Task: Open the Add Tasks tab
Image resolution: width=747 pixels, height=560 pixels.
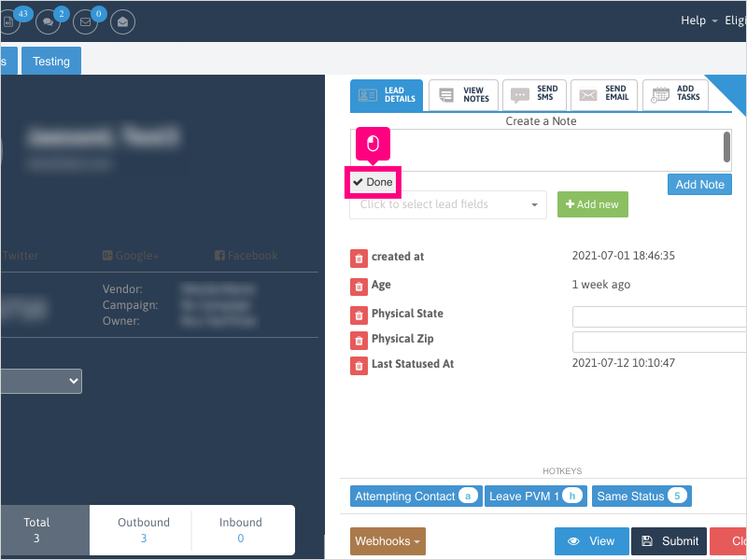Action: point(675,95)
